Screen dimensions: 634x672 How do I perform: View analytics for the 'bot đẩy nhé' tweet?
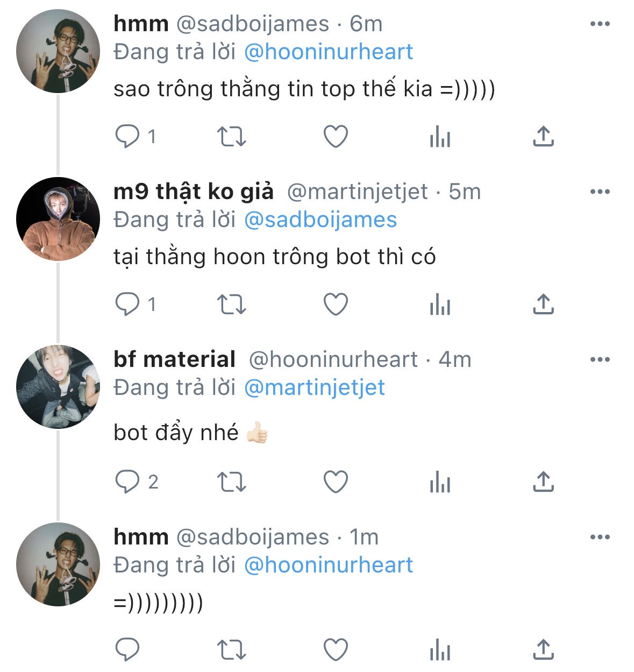440,482
